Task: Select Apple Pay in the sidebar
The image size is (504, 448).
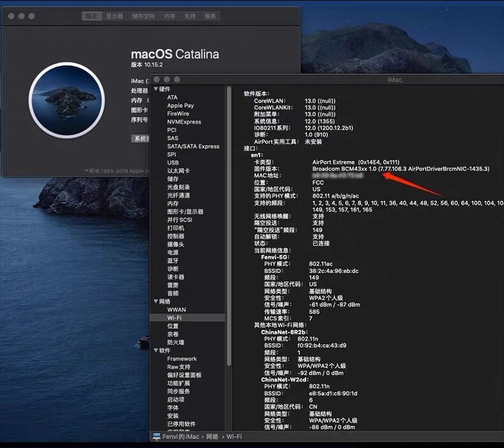Action: tap(181, 105)
